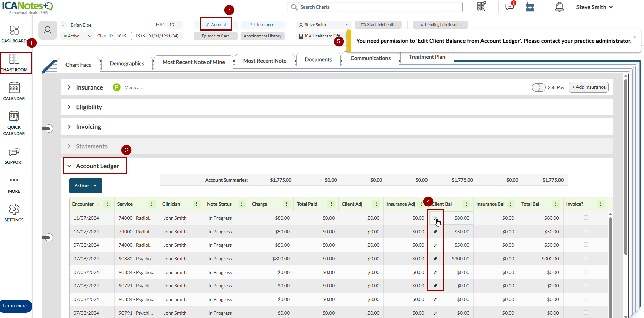Start a Telehealth session
The width and height of the screenshot is (644, 318).
click(378, 25)
